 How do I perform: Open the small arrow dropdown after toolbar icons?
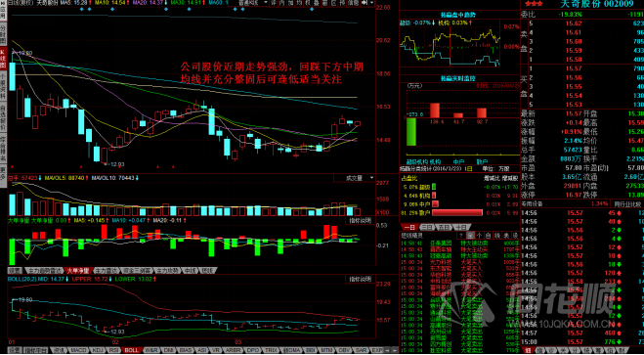tap(371, 3)
